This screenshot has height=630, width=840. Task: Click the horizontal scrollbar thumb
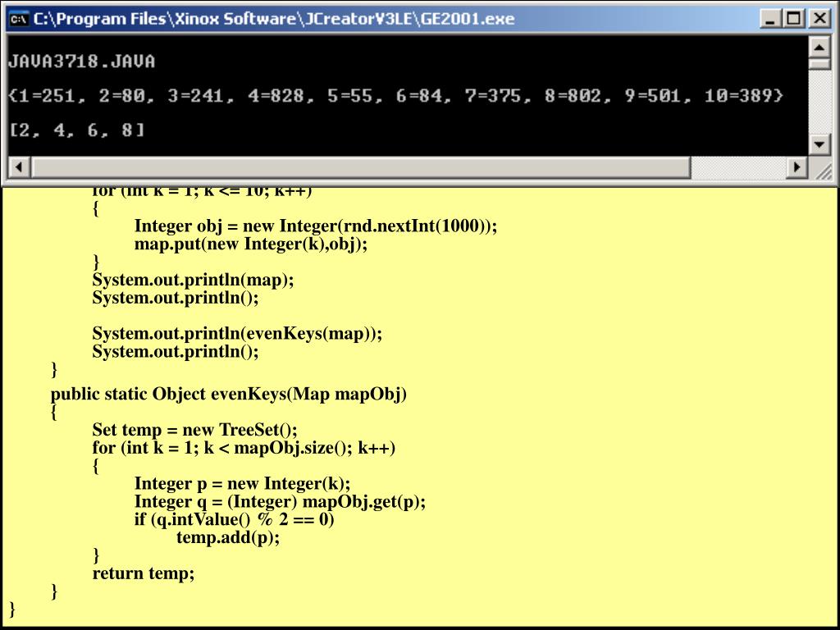click(x=361, y=167)
